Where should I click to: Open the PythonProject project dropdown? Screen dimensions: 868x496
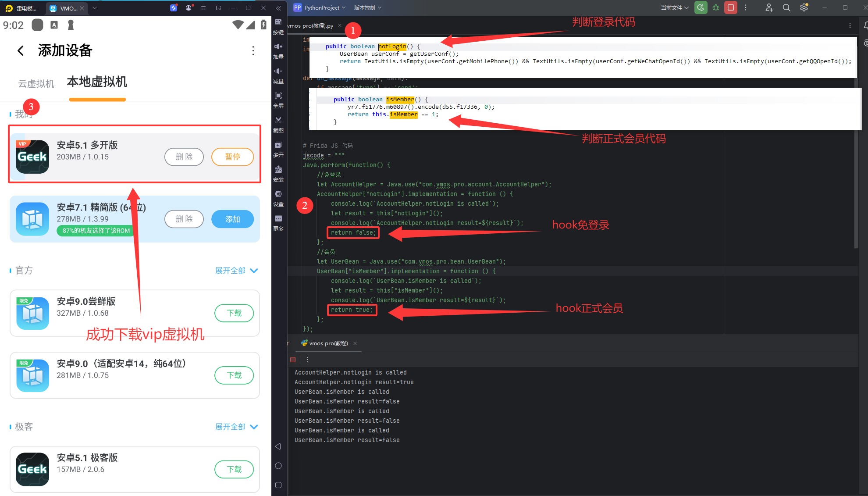320,7
